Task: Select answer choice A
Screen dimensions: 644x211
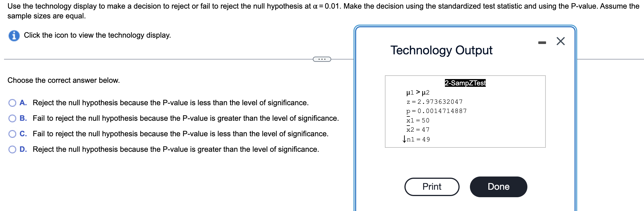Action: pyautogui.click(x=12, y=102)
